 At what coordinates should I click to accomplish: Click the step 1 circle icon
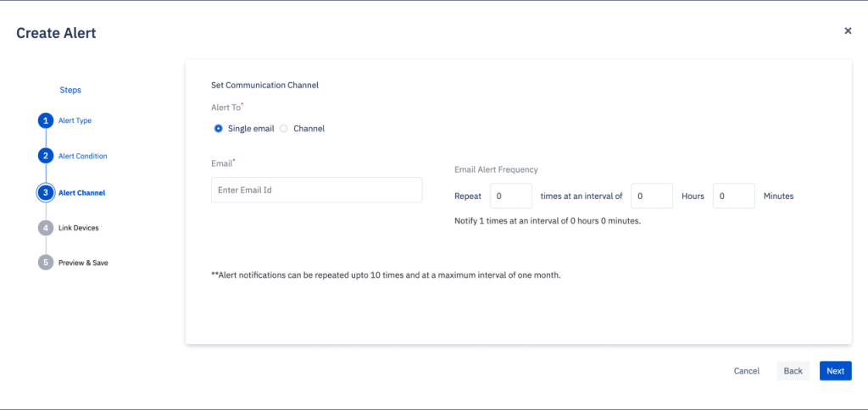coord(46,120)
